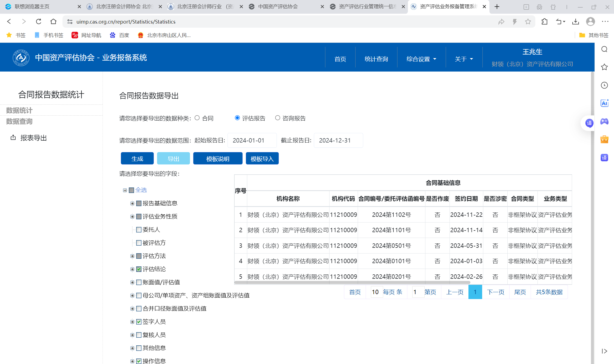Click the extensions puzzle icon
614x364 pixels.
coord(545,21)
